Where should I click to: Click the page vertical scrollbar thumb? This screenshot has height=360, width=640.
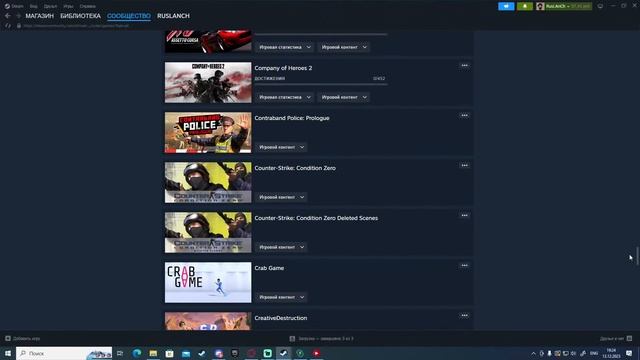click(x=637, y=256)
